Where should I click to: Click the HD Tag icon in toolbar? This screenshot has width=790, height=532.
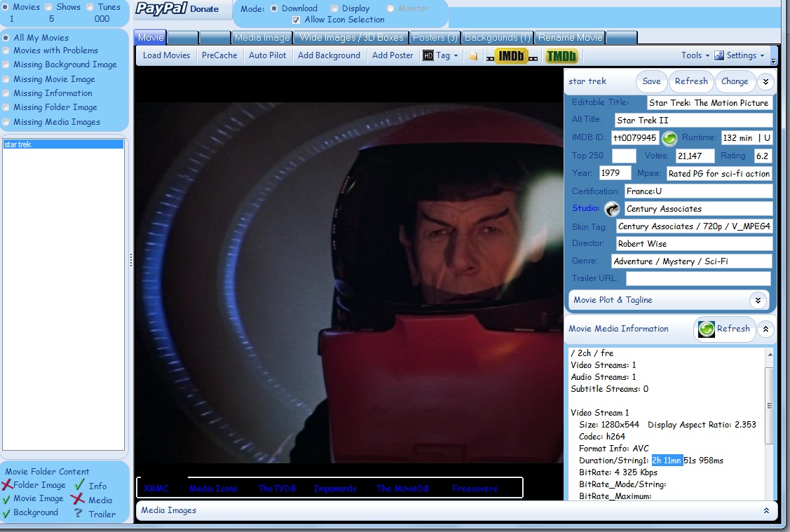click(x=428, y=55)
